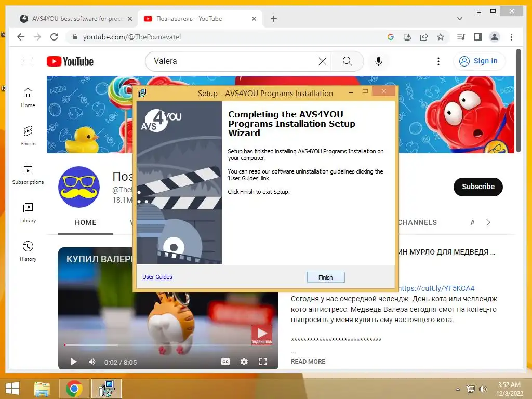This screenshot has width=532, height=399.
Task: Click the YouTube page scrollbar
Action: click(518, 101)
